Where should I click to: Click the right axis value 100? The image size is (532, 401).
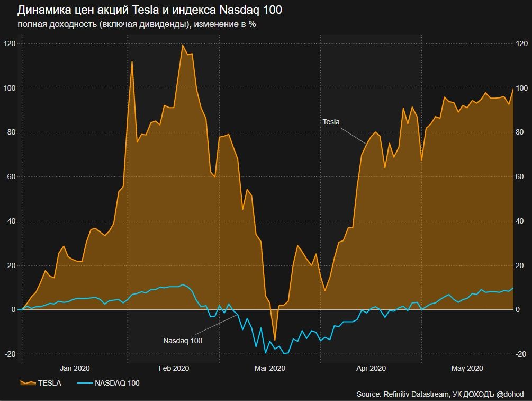[522, 88]
